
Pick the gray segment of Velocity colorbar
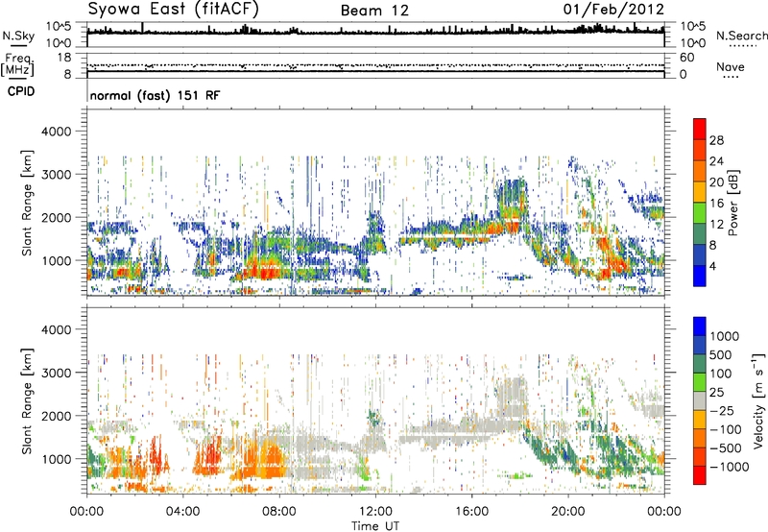[700, 401]
